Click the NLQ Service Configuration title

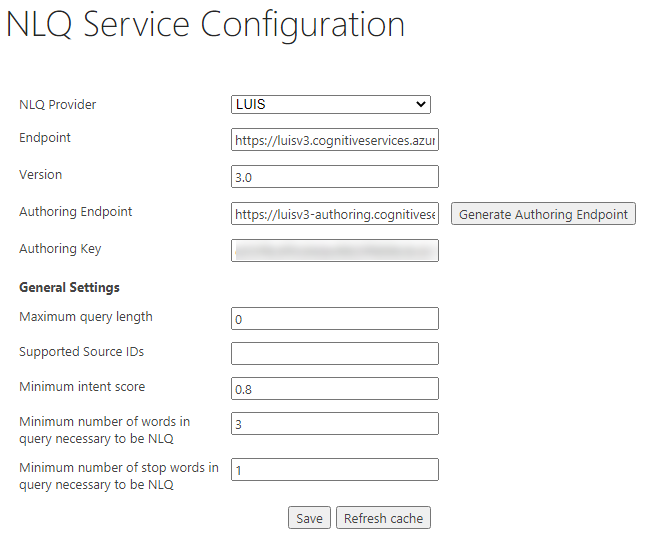205,26
